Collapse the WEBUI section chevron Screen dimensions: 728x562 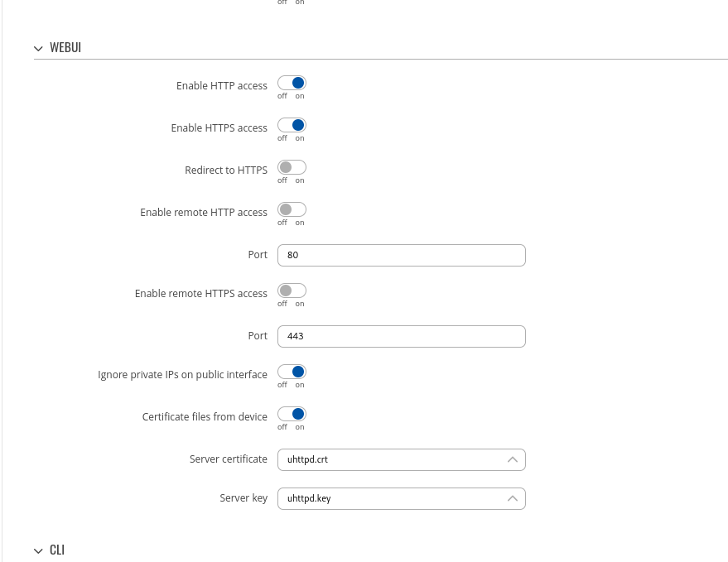point(39,48)
